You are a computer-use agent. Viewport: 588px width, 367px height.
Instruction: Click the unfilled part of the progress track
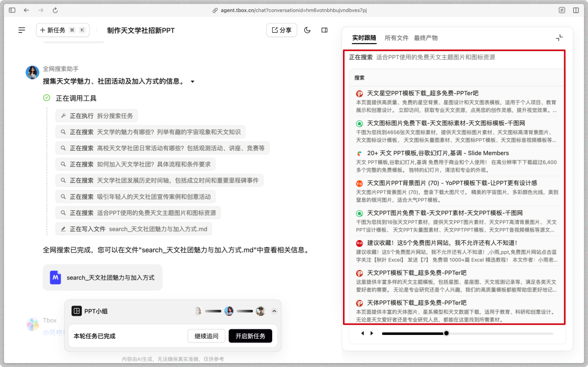(501, 333)
